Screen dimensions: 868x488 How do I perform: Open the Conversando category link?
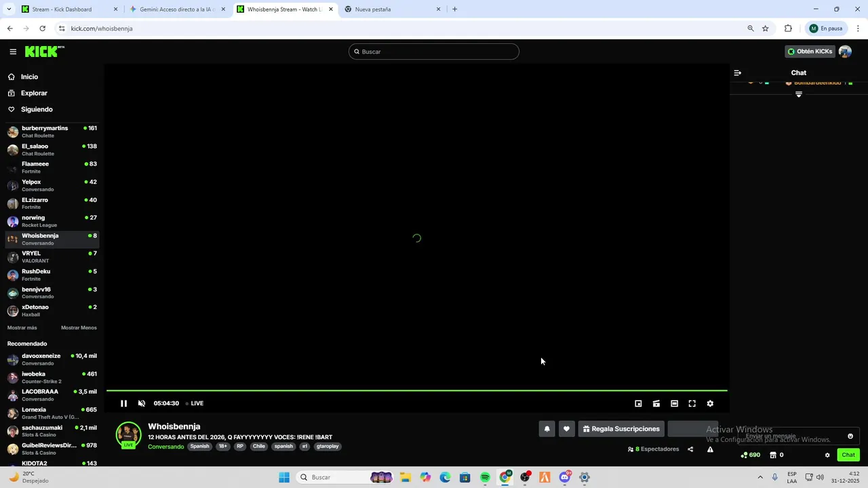[166, 447]
